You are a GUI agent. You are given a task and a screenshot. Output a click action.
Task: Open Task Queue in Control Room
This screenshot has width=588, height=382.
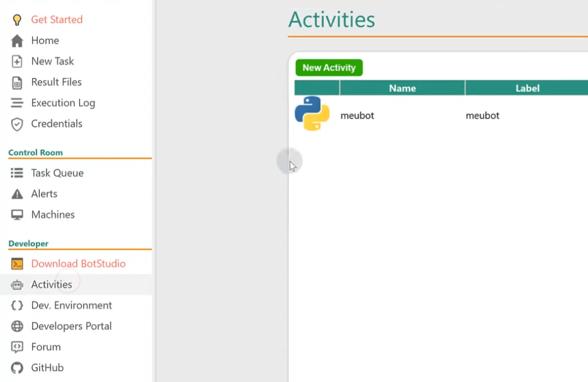point(57,173)
